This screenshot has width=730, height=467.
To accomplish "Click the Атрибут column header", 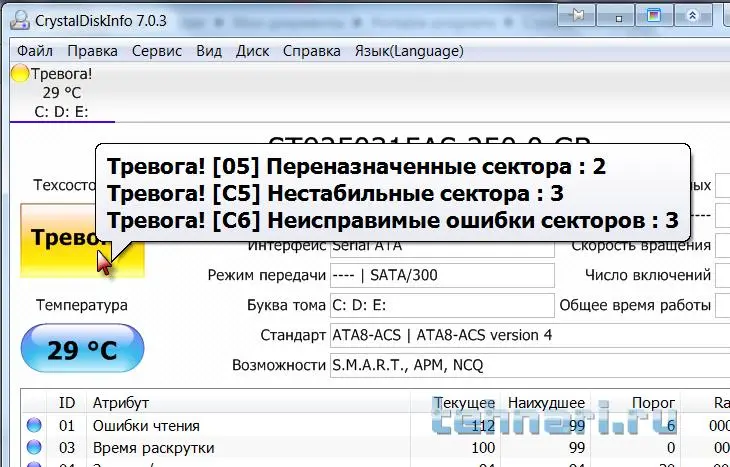I will point(248,402).
